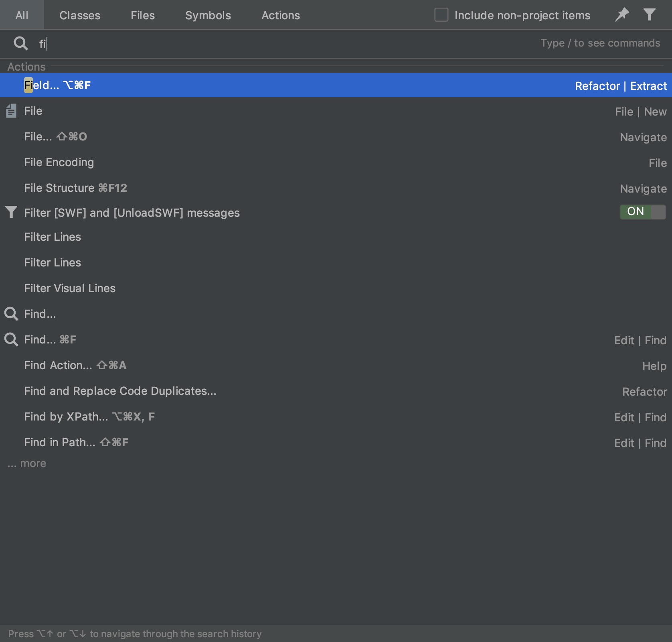Expand results with the ... more link
This screenshot has height=642, width=672.
(x=27, y=463)
